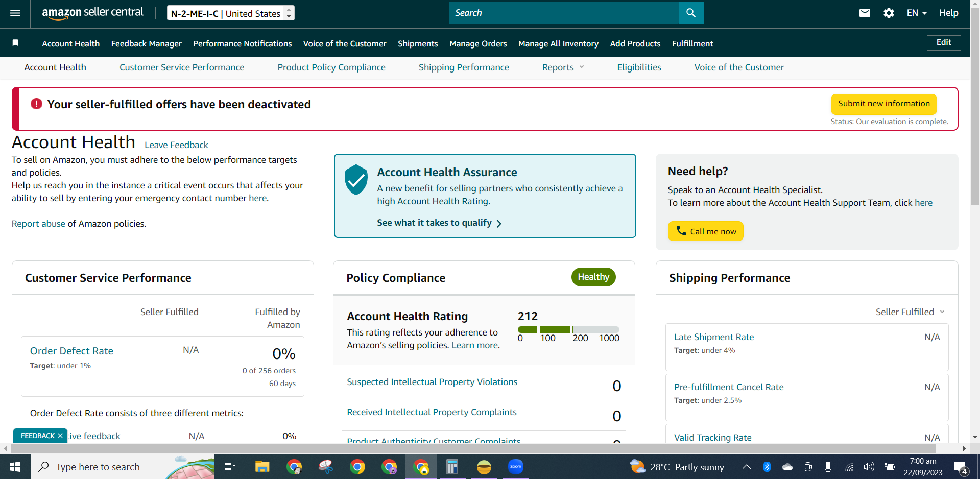Click Learn more about Account Health Rating

475,345
